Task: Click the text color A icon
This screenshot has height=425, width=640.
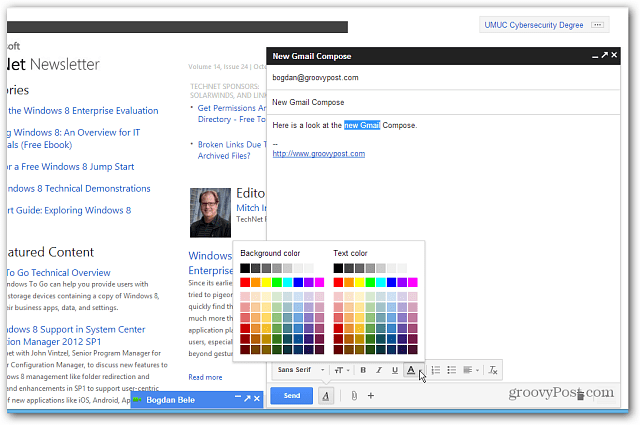Action: (411, 370)
